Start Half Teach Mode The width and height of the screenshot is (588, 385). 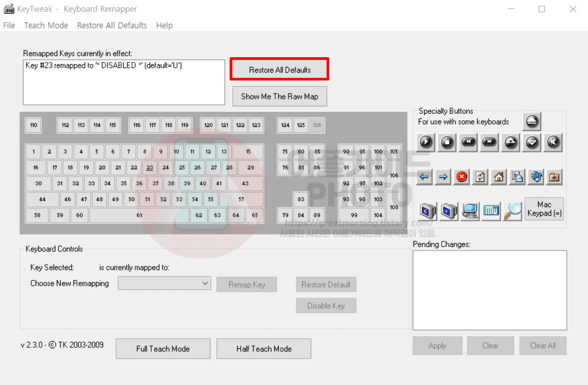264,348
